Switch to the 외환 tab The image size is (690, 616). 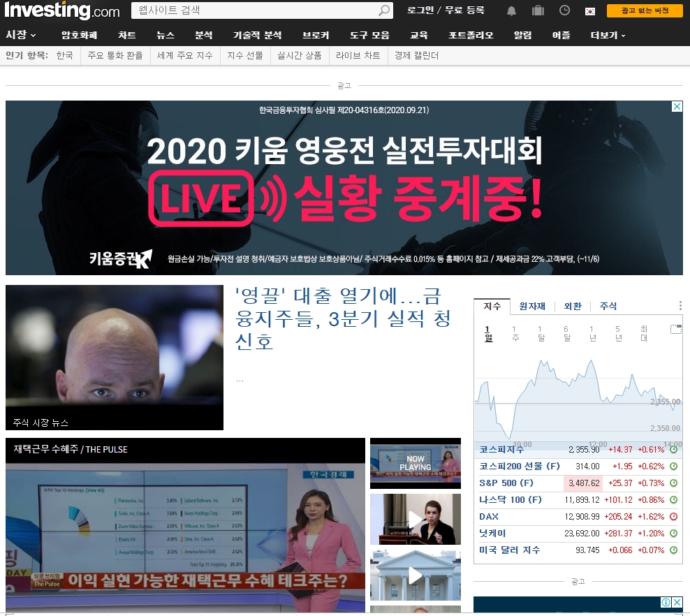(x=573, y=306)
